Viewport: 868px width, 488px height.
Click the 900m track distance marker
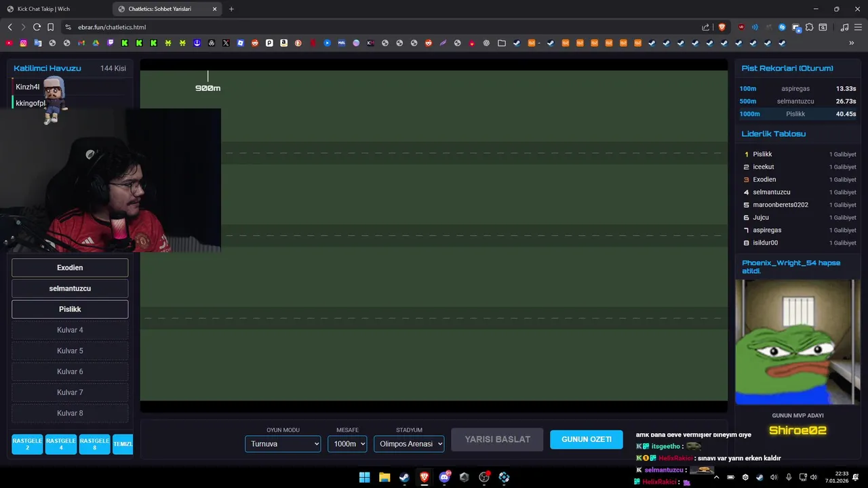click(x=208, y=88)
